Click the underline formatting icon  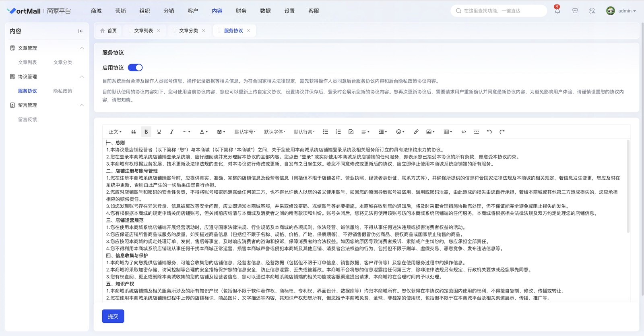tap(159, 132)
